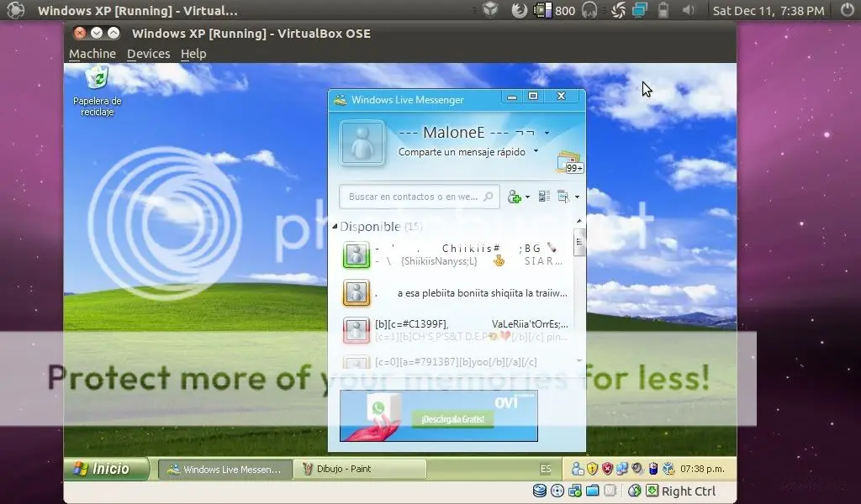The image size is (861, 504).
Task: Open the mail inbox icon showing 99+
Action: pyautogui.click(x=569, y=162)
